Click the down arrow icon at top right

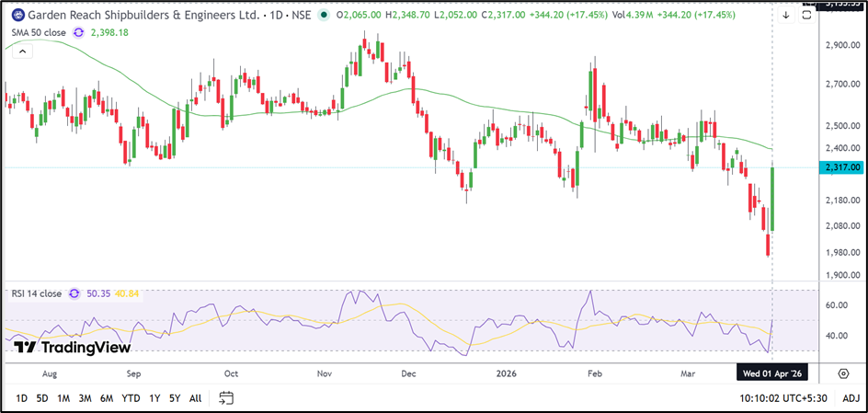pos(785,16)
